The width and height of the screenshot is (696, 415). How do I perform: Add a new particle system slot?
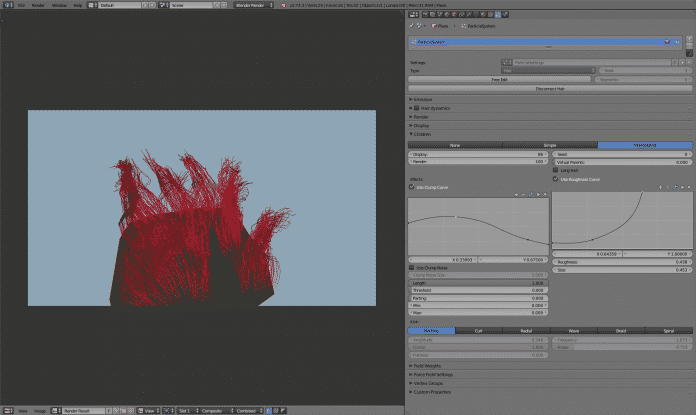(687, 41)
